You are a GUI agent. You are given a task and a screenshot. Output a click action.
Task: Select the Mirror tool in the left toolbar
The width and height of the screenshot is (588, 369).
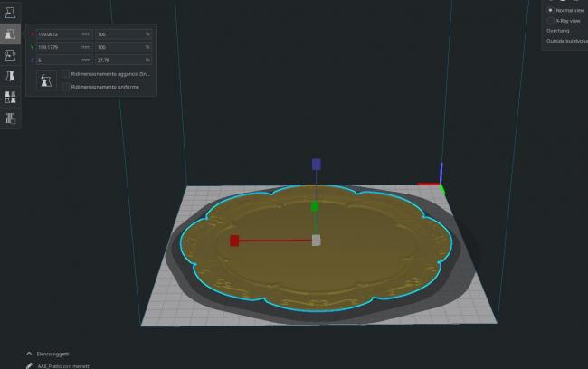(10, 77)
